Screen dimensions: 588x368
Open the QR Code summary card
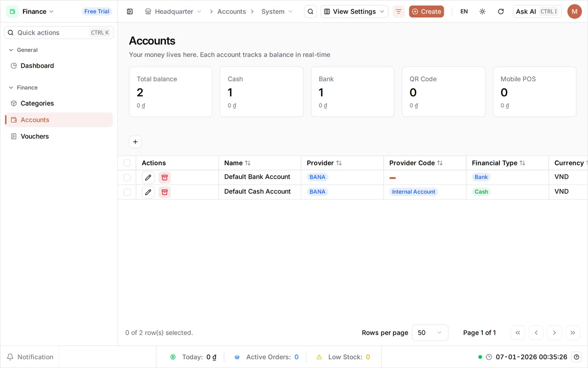[444, 92]
